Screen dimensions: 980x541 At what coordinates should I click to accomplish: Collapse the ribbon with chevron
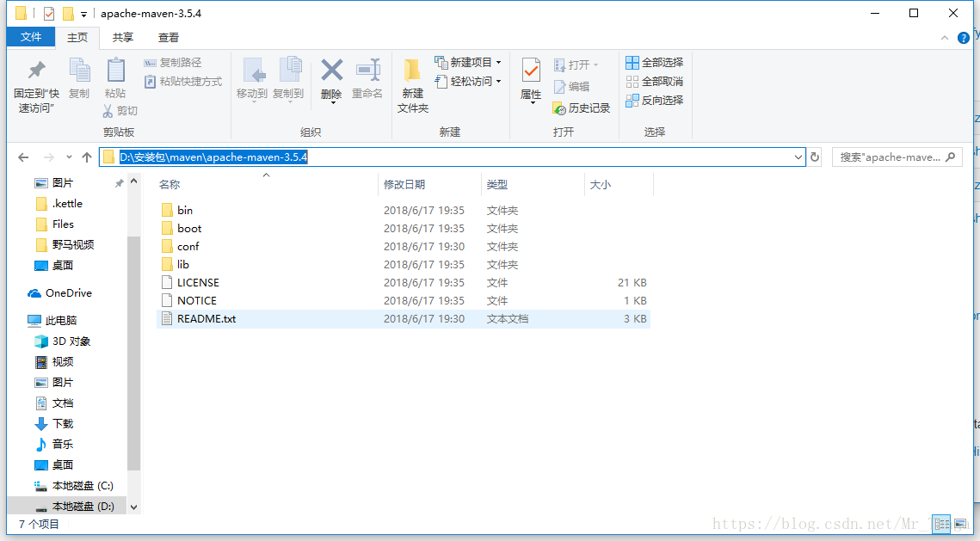coord(945,38)
